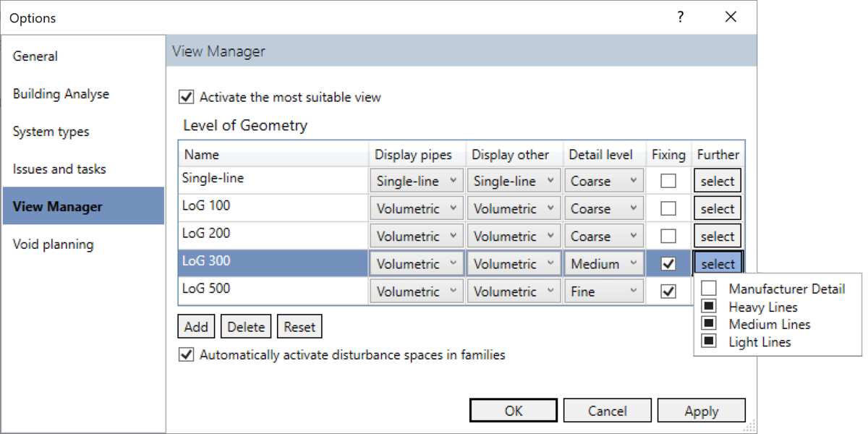Switch to the General settings page
868x434 pixels.
tap(35, 56)
